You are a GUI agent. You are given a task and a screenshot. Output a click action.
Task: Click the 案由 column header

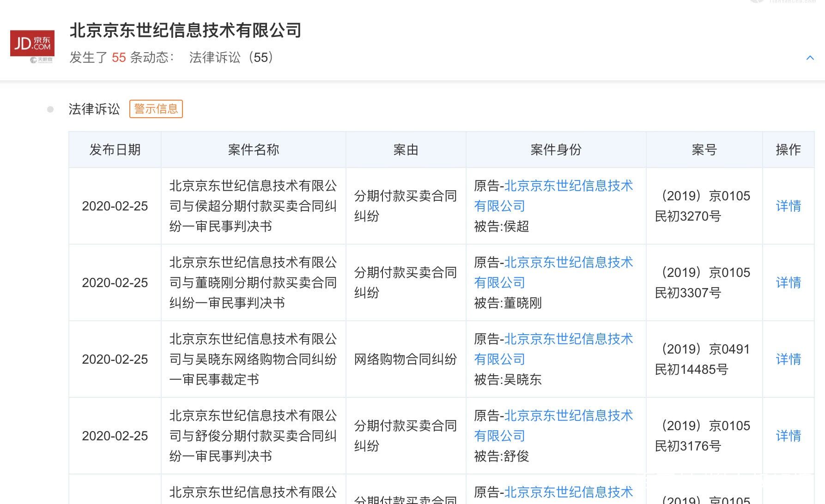pos(406,150)
